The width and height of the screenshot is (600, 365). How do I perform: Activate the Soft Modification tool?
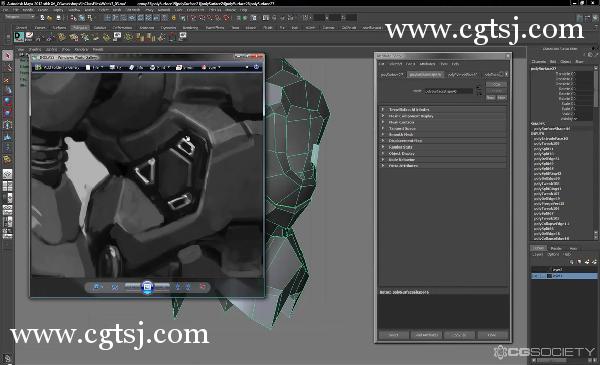7,136
